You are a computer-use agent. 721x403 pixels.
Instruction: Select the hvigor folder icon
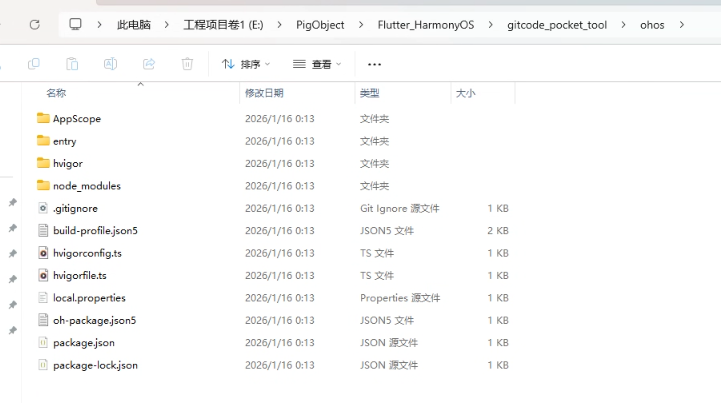pos(43,163)
